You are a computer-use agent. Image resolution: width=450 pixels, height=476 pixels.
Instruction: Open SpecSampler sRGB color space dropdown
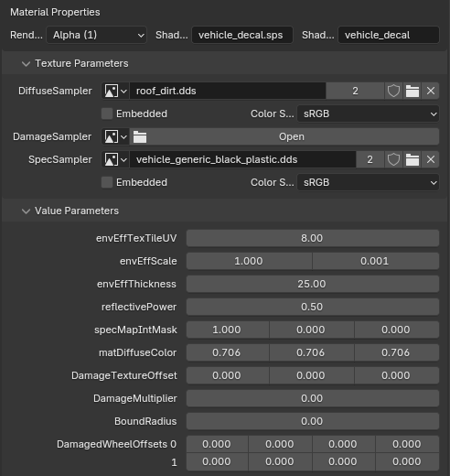369,182
